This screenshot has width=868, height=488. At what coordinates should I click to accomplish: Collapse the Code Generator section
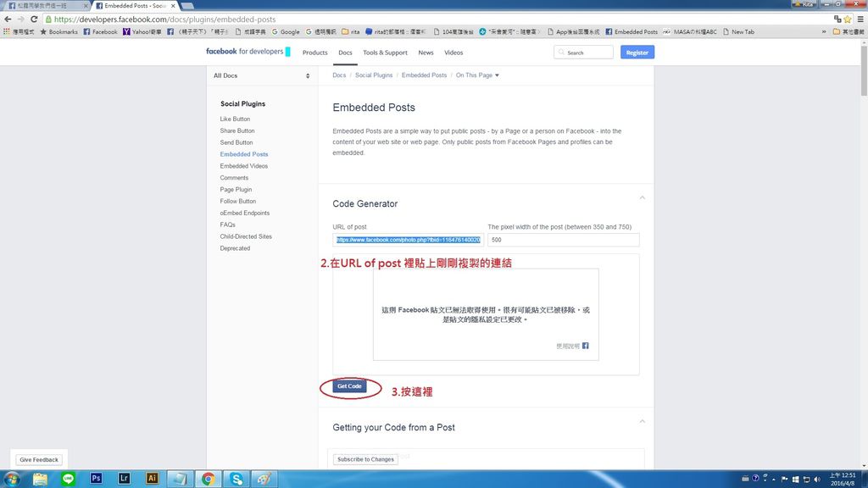643,197
